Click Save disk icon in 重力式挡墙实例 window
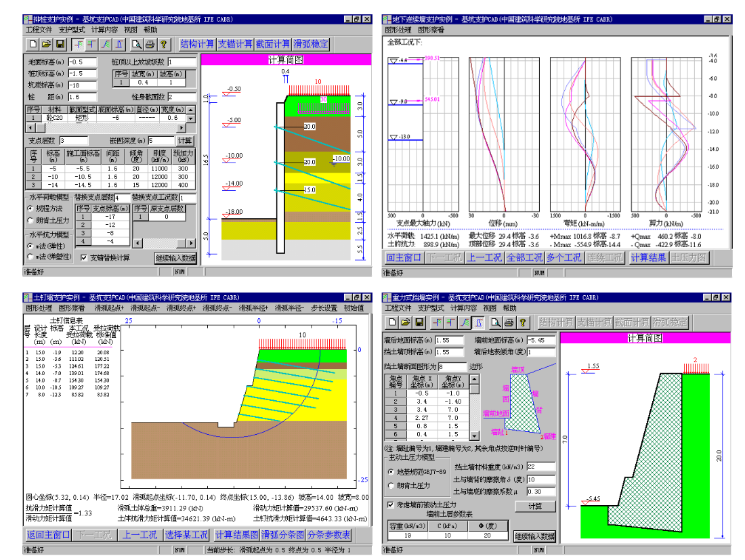The height and width of the screenshot is (560, 745). pos(419,322)
